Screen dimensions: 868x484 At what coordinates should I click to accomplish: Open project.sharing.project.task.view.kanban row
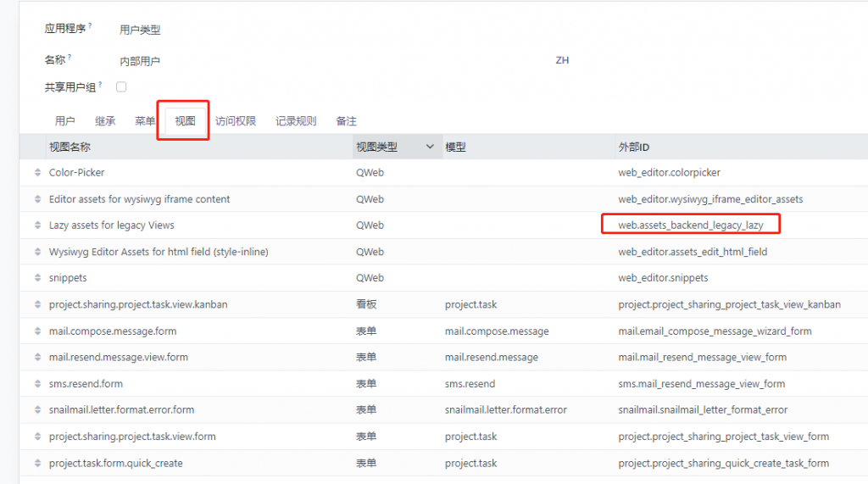(x=138, y=304)
